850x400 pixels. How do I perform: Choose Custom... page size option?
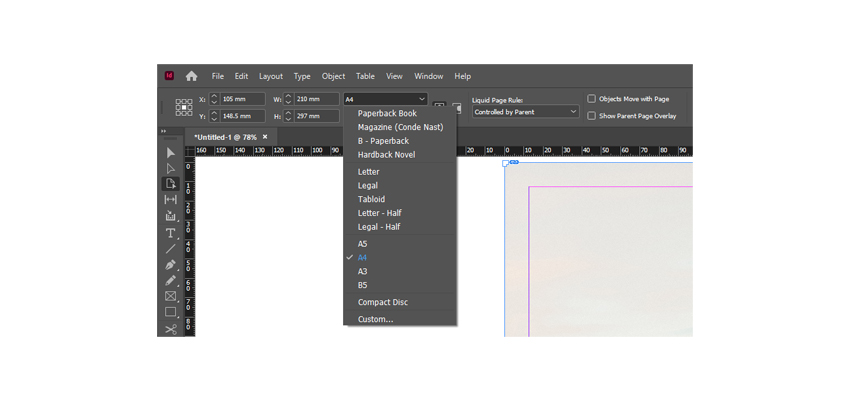point(400,319)
